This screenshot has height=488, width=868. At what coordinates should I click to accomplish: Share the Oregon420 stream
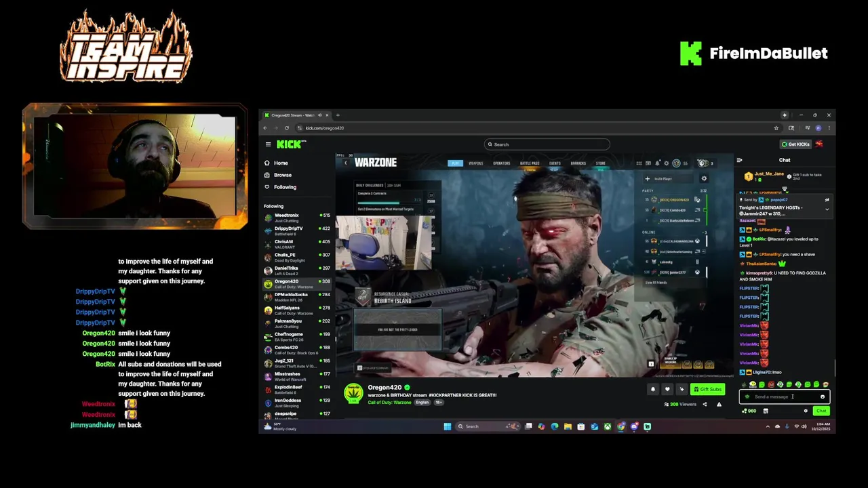coord(705,405)
